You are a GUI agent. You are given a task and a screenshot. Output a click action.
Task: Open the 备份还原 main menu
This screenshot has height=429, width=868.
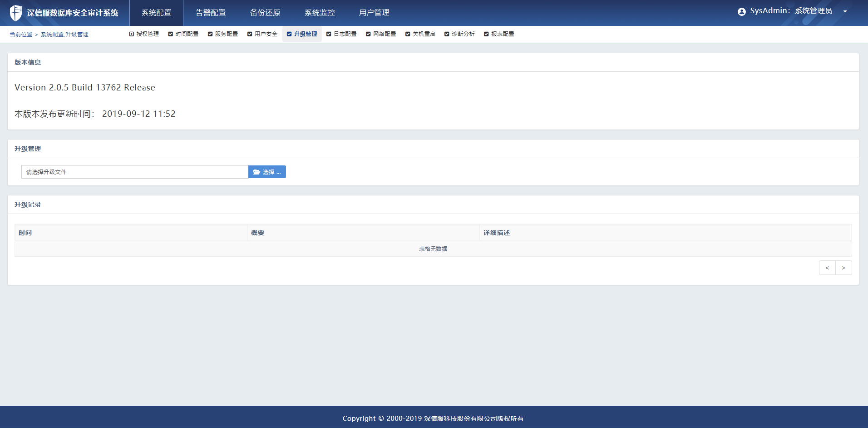265,13
